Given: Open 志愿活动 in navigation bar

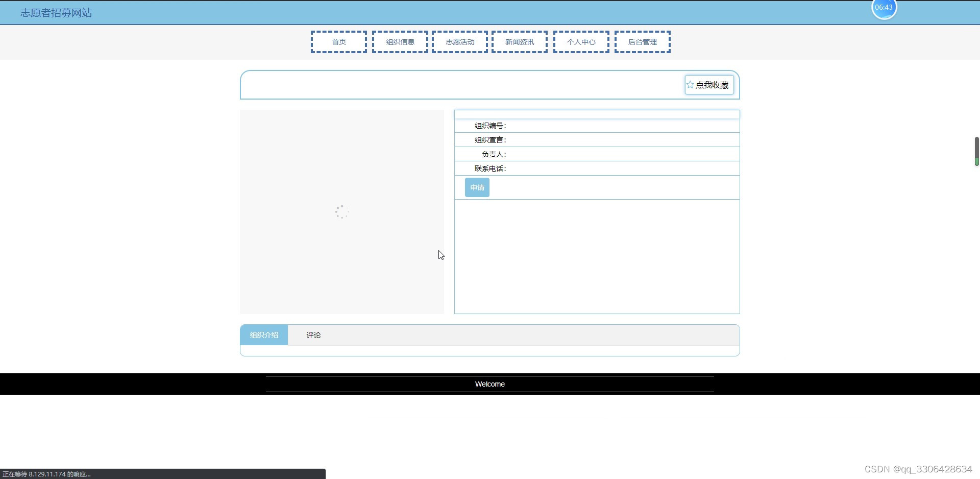Looking at the screenshot, I should 460,42.
